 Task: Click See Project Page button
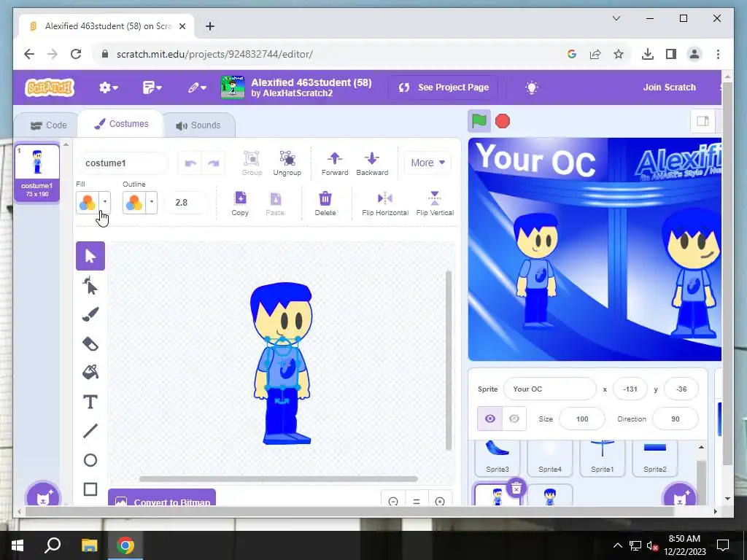point(444,87)
